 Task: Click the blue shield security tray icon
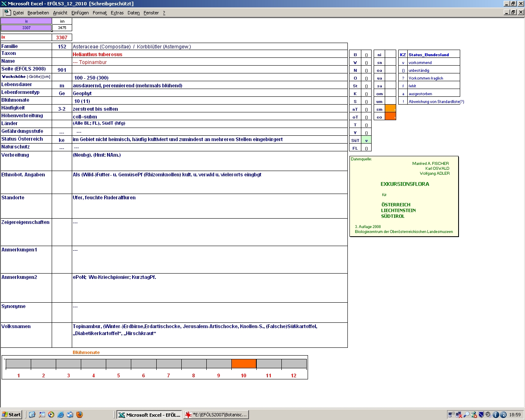click(481, 415)
